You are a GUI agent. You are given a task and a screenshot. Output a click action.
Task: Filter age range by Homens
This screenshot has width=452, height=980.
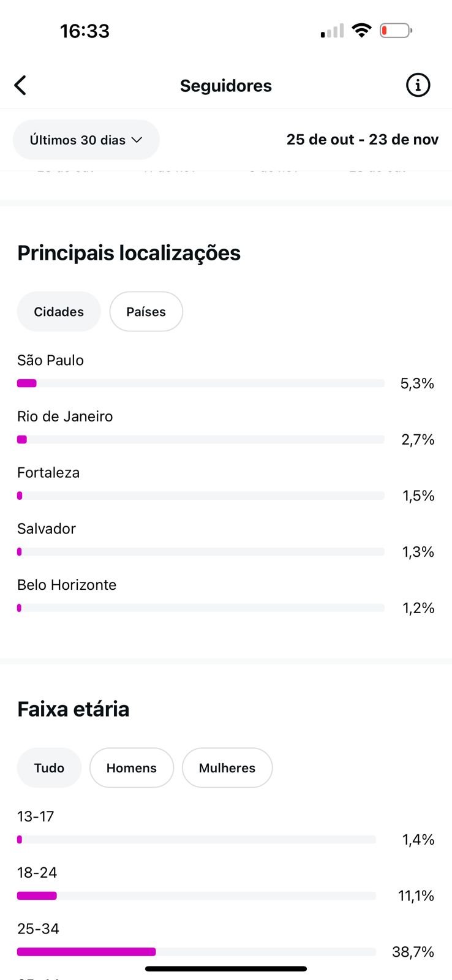pos(132,768)
